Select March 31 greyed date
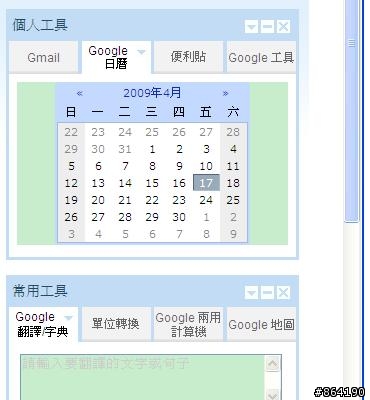This screenshot has width=370, height=400. tap(125, 149)
